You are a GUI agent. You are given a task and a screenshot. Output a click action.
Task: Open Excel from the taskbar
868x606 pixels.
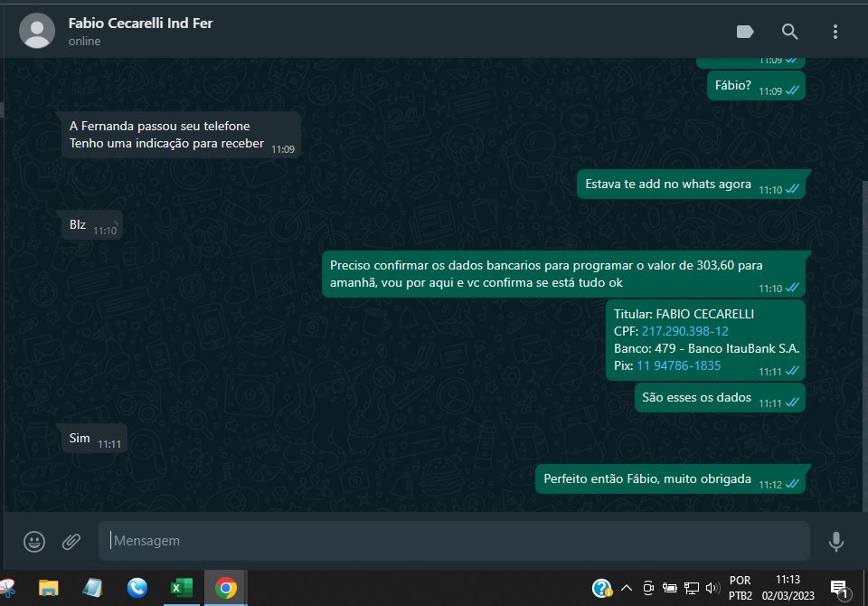tap(182, 588)
